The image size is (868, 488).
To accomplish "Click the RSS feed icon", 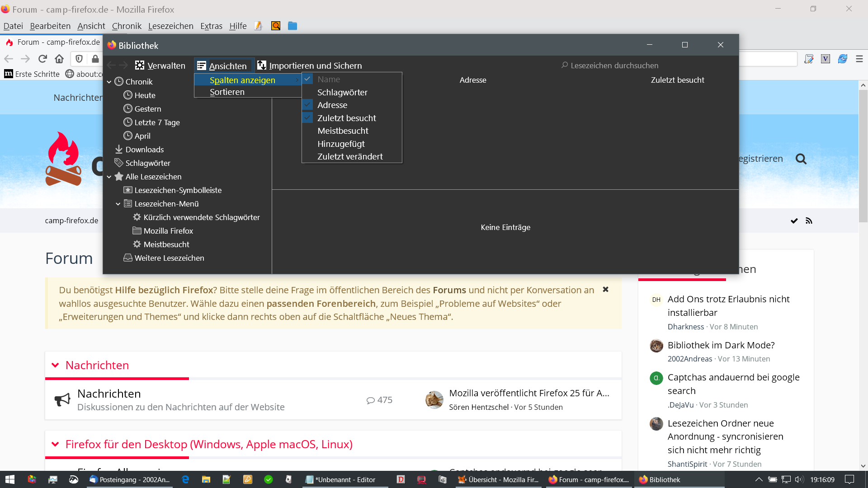I will 809,221.
